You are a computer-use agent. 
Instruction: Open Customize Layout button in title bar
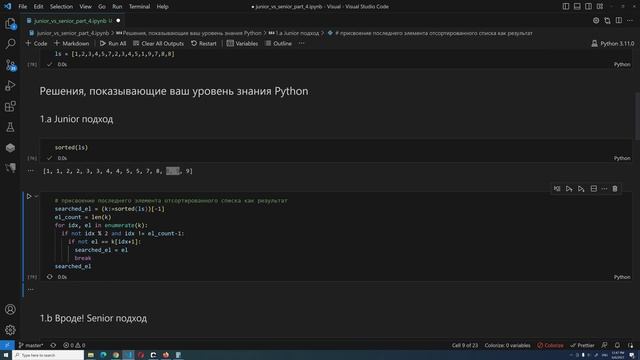(600, 7)
